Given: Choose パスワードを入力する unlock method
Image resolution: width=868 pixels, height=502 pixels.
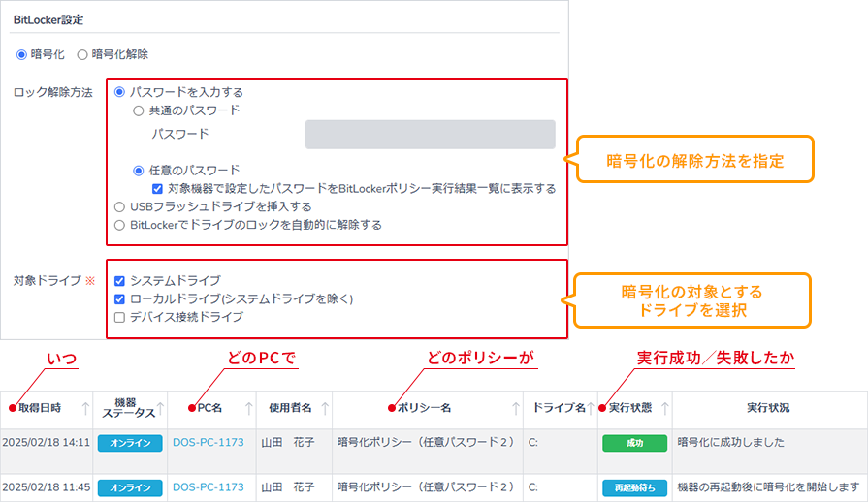Looking at the screenshot, I should click(x=119, y=92).
